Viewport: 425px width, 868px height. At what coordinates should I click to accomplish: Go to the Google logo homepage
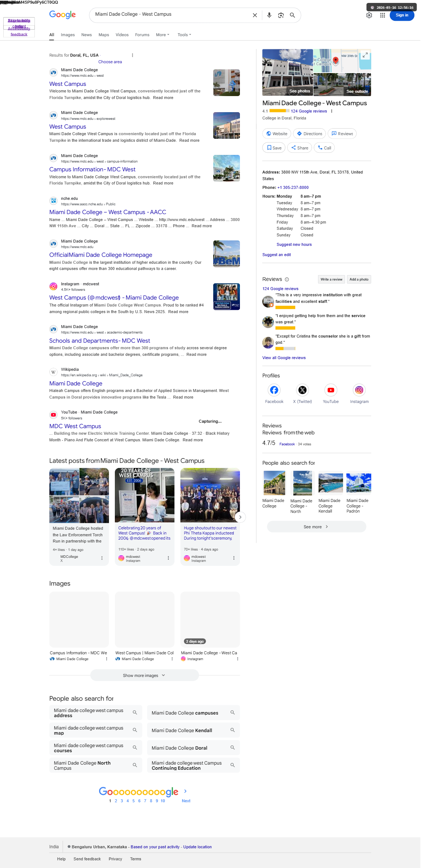[x=63, y=15]
